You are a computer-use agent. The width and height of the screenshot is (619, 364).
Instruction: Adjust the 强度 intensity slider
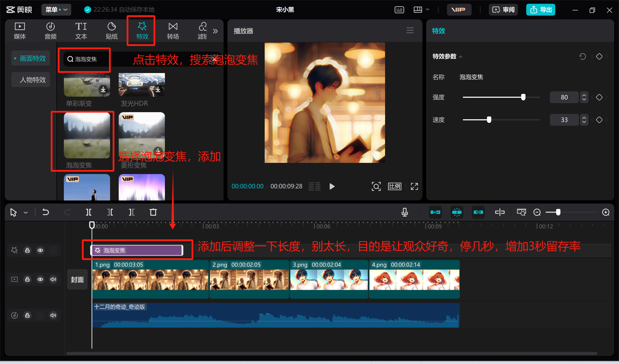[x=523, y=97]
